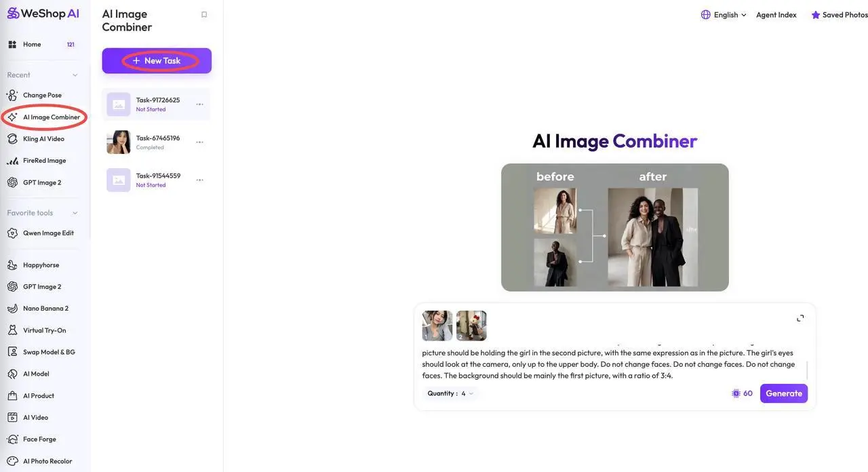Open Qwen Image Edit tool icon
868x472 pixels.
[x=12, y=233]
